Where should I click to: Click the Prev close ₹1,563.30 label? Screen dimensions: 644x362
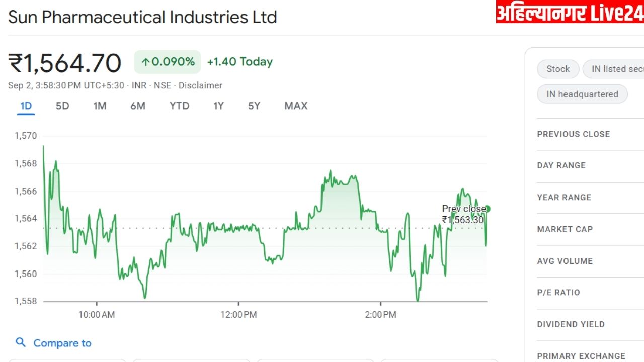pos(464,214)
